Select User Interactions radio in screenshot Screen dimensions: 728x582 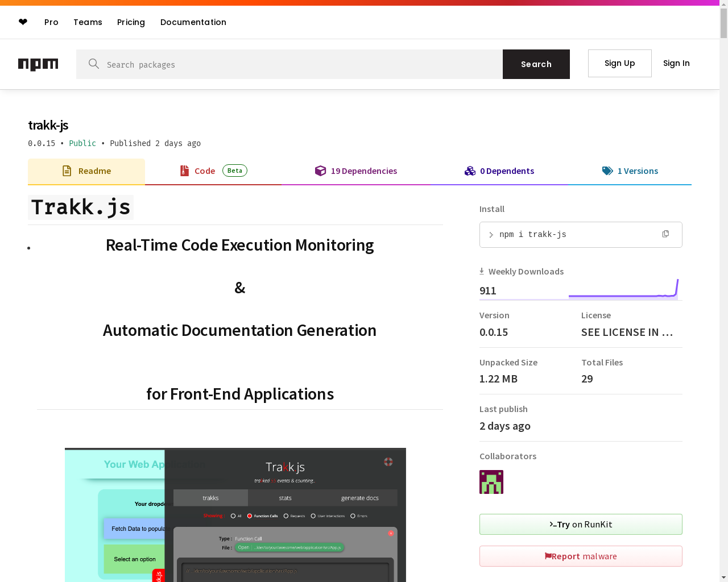(313, 516)
